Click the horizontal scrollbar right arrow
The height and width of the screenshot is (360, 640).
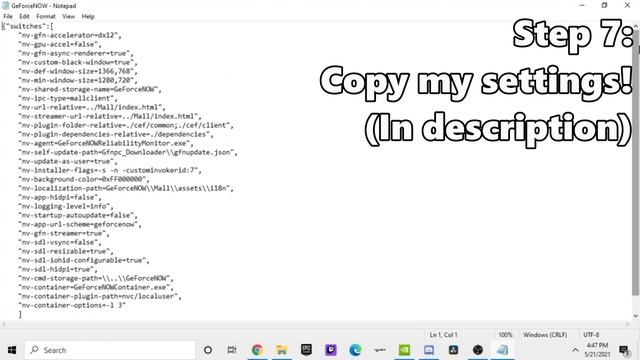point(628,324)
